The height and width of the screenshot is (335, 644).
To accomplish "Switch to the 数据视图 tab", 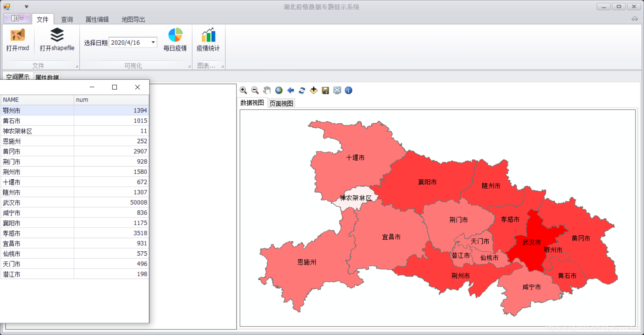I will click(x=252, y=103).
